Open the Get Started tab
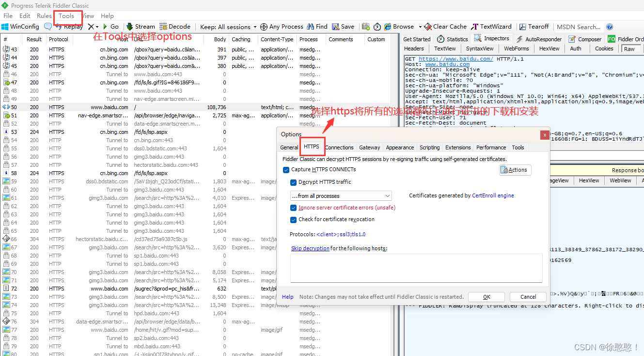 tap(417, 39)
